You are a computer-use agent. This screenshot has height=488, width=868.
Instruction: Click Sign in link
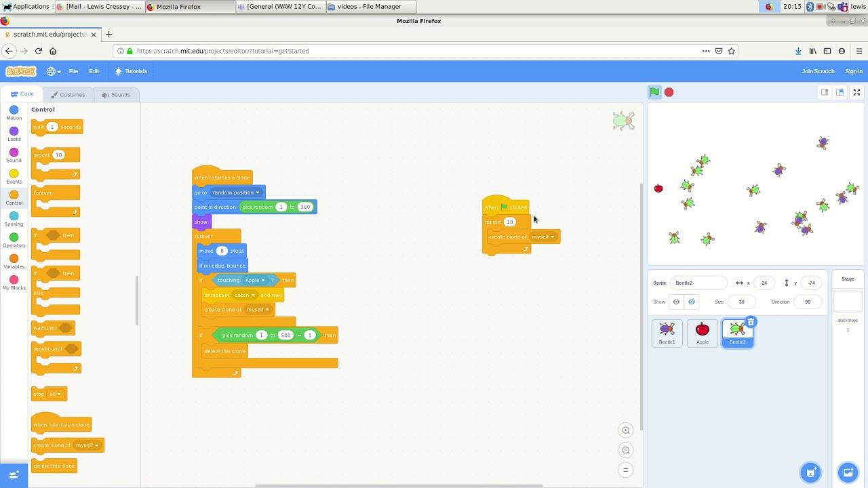click(854, 71)
